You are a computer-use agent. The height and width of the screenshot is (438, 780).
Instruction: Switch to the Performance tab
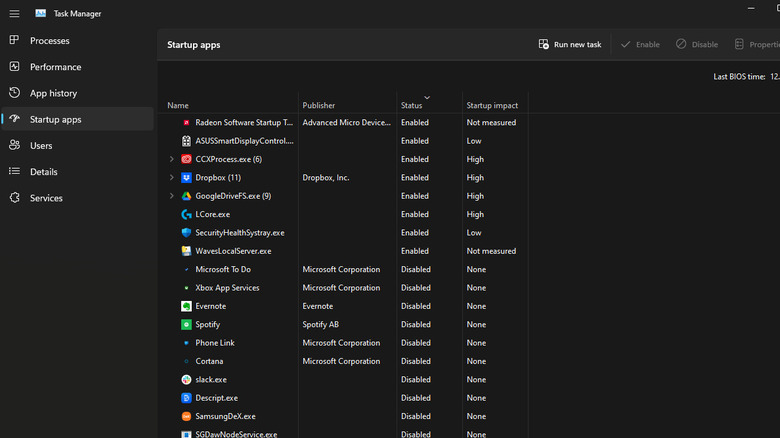click(x=55, y=67)
